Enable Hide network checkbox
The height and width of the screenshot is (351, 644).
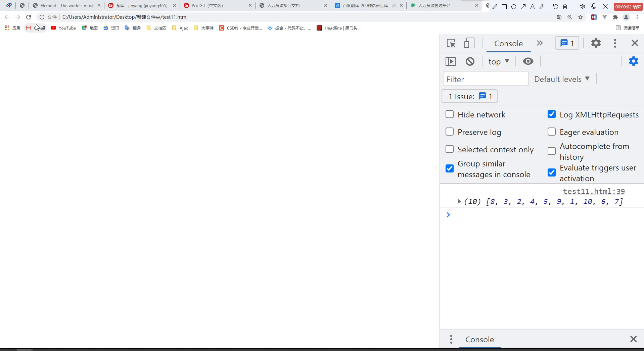(x=450, y=114)
